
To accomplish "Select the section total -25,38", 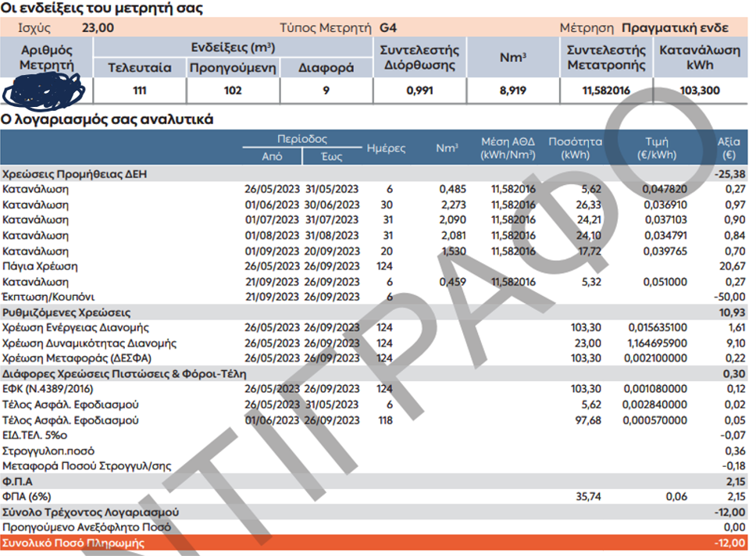I will [x=729, y=173].
